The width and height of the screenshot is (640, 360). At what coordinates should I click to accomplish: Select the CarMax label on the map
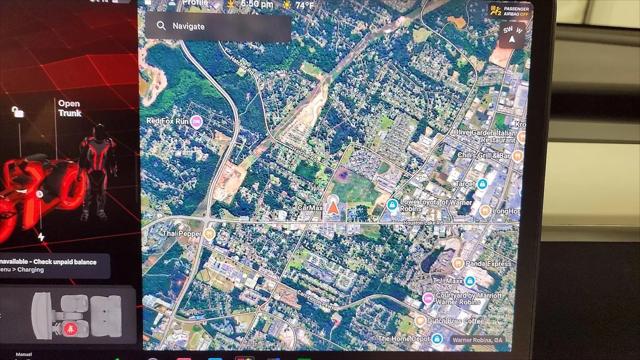click(x=310, y=208)
